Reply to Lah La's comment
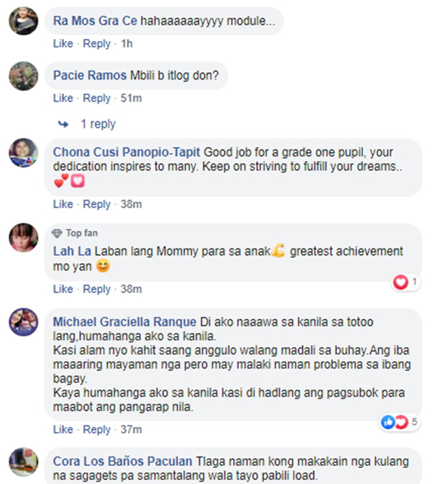The height and width of the screenshot is (484, 448). 97,289
